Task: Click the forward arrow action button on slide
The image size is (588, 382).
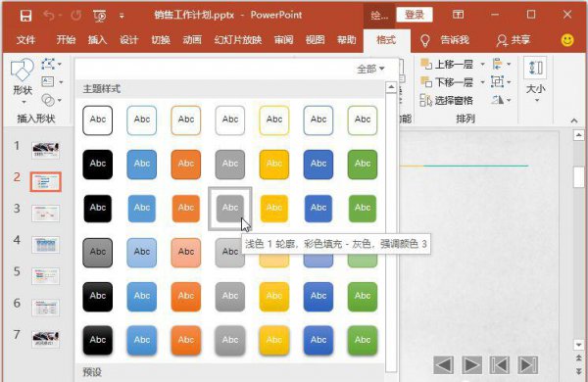Action: (471, 364)
